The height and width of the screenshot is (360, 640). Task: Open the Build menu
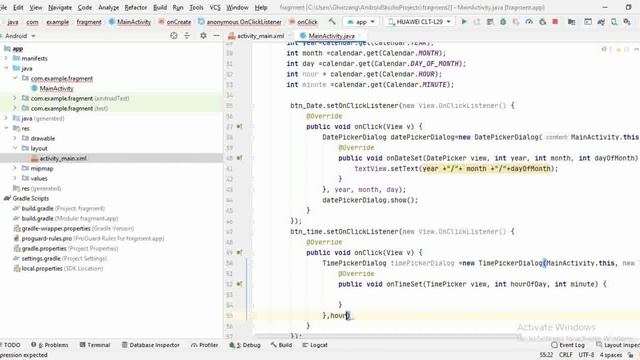160,7
